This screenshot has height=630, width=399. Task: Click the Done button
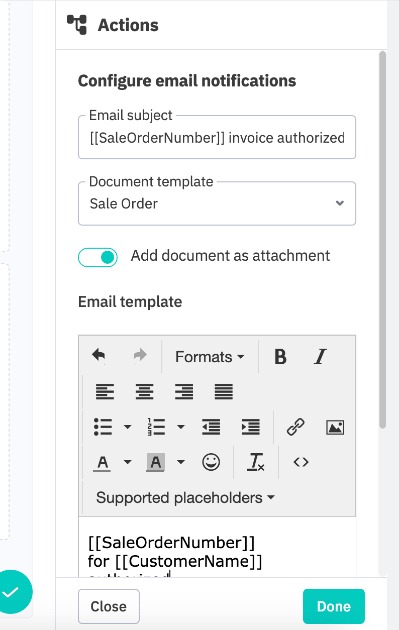pos(334,606)
